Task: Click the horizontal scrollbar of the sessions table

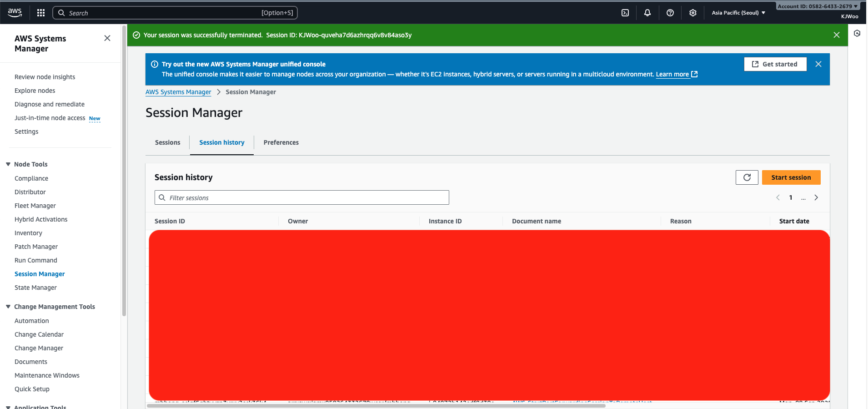Action: pos(376,405)
